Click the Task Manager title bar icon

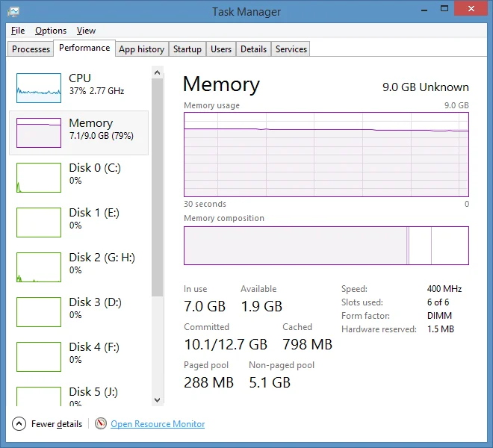(13, 12)
